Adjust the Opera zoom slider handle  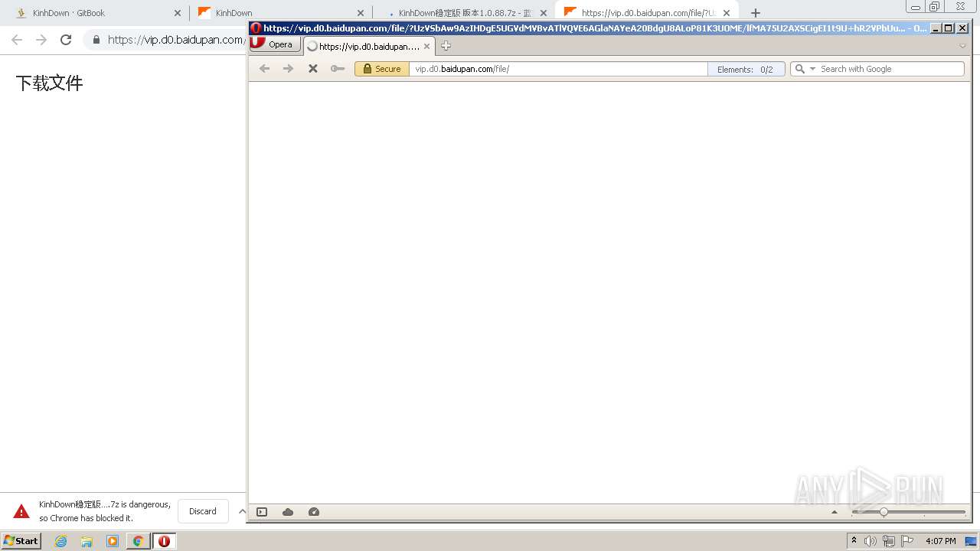click(884, 512)
